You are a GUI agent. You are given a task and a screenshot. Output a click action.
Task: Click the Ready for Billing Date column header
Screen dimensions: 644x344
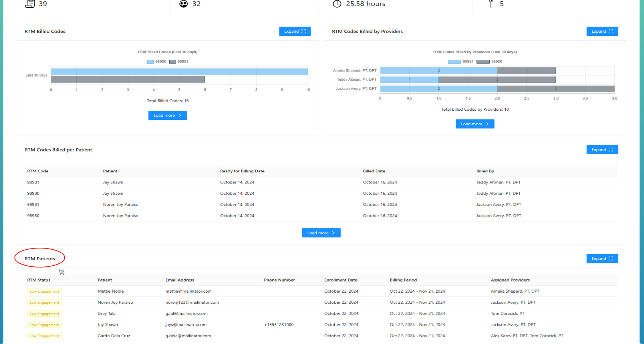click(242, 171)
